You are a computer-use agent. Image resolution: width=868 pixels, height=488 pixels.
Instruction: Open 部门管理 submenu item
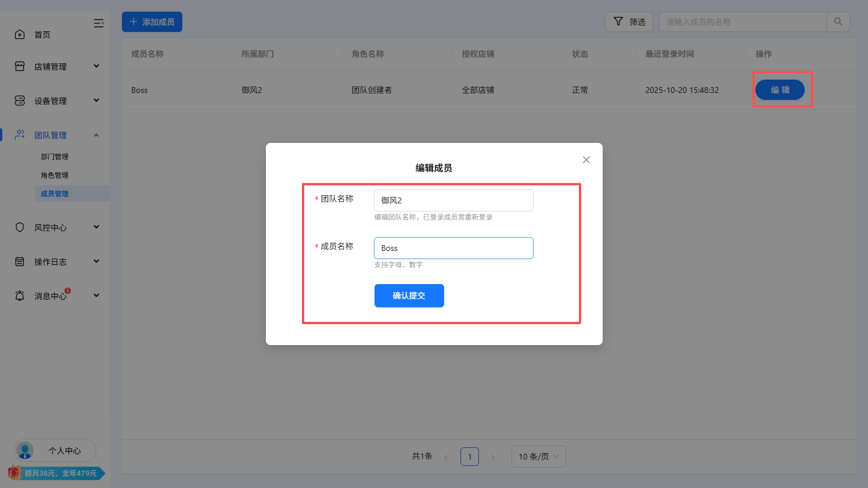[55, 157]
